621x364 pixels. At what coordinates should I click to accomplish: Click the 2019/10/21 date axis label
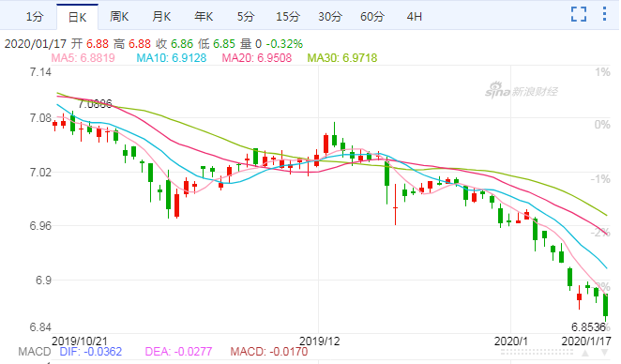pos(80,341)
